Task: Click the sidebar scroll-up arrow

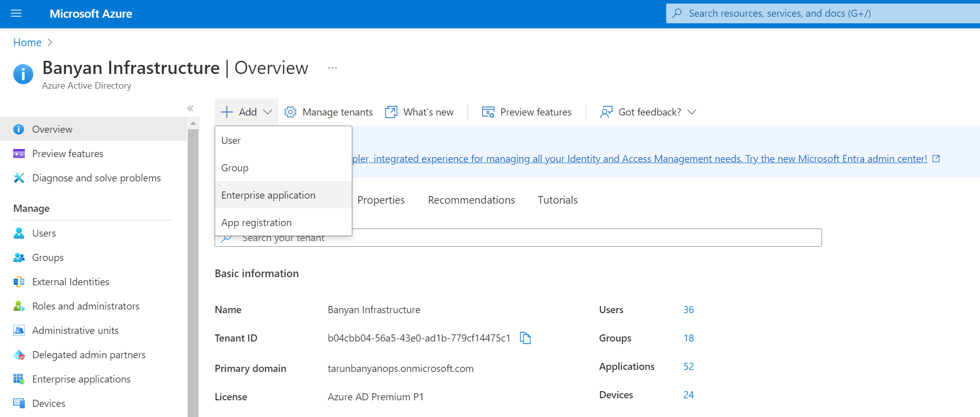Action: 193,123
